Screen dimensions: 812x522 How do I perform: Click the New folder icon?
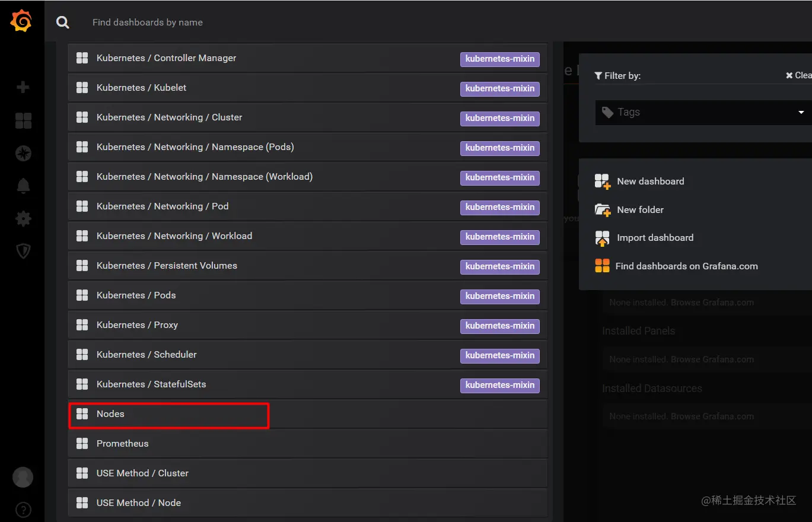click(603, 210)
